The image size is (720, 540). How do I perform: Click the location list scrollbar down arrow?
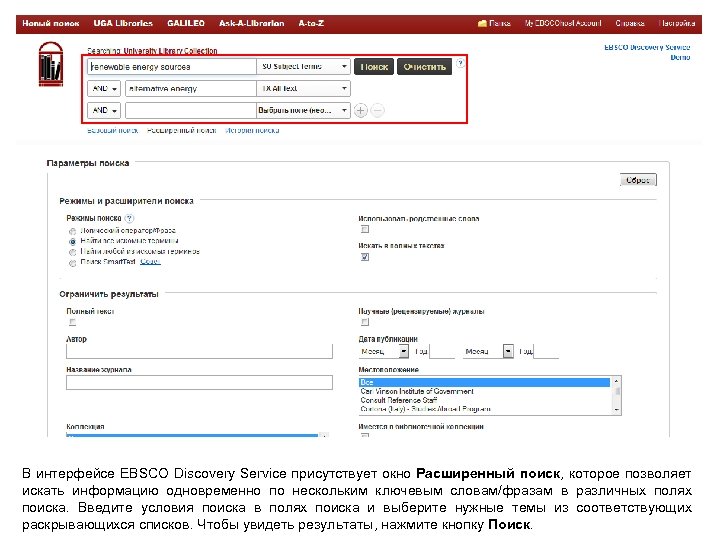tap(617, 410)
